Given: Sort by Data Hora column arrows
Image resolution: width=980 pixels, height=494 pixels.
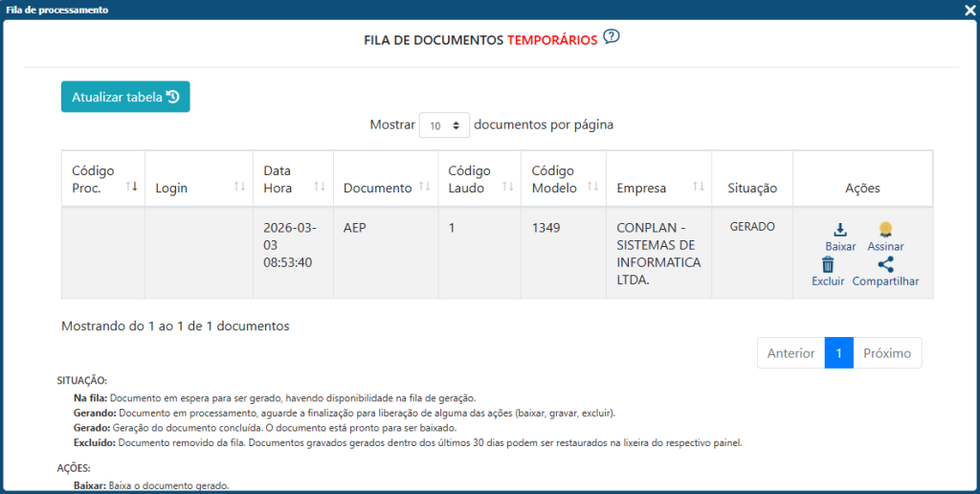Looking at the screenshot, I should click(x=320, y=187).
